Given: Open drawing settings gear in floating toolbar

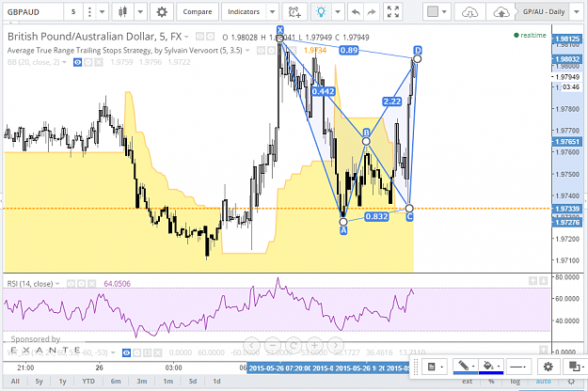Looking at the screenshot, I should coord(548,367).
